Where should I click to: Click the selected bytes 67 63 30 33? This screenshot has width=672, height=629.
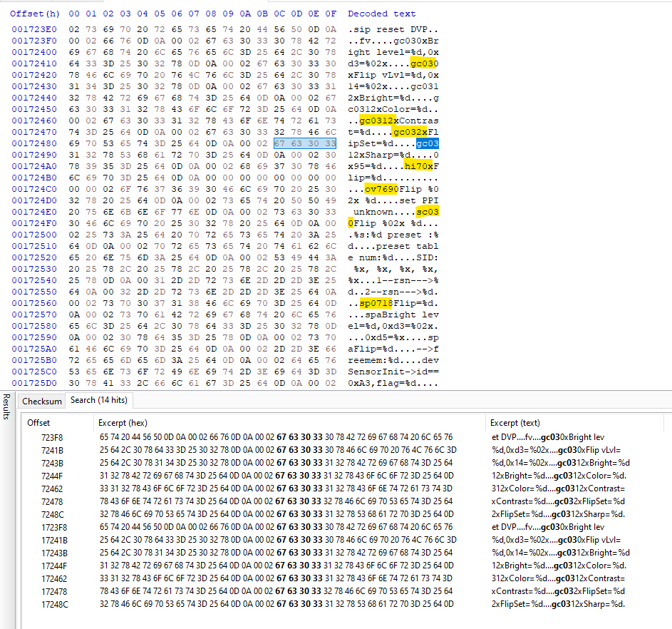pyautogui.click(x=305, y=143)
